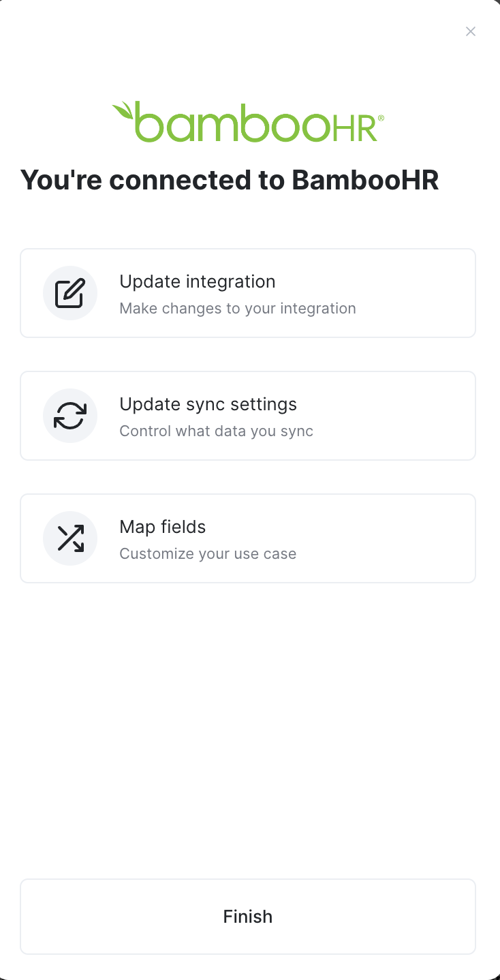The width and height of the screenshot is (500, 980).
Task: Select the "Update integration" title text
Action: point(198,281)
